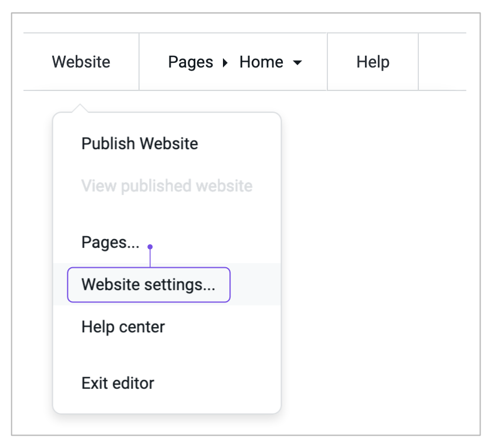Click blank gap above Exit editor

167,355
